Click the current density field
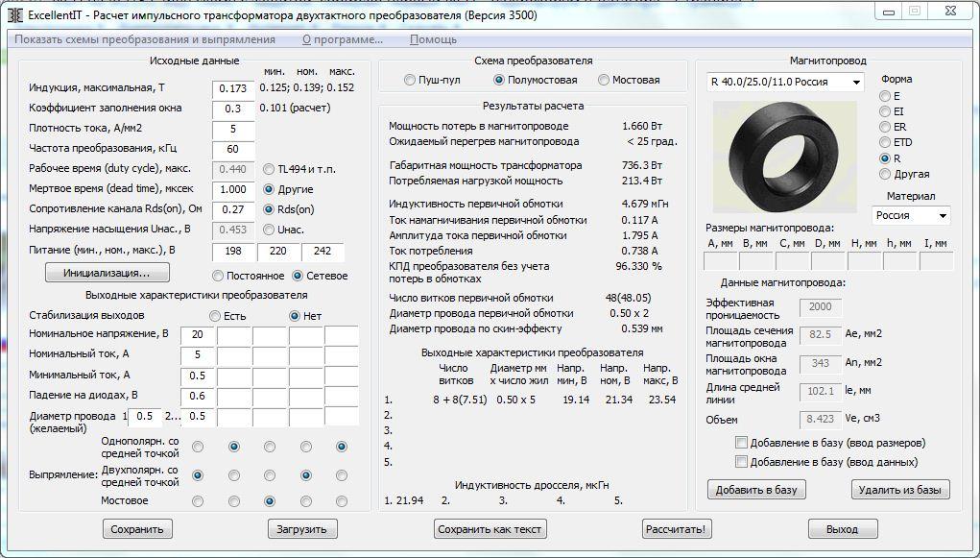 [x=233, y=130]
